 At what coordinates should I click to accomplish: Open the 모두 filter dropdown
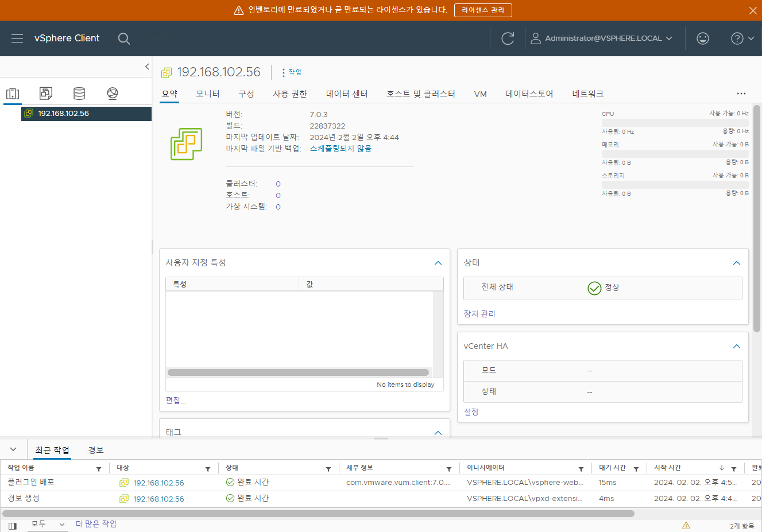(48, 525)
